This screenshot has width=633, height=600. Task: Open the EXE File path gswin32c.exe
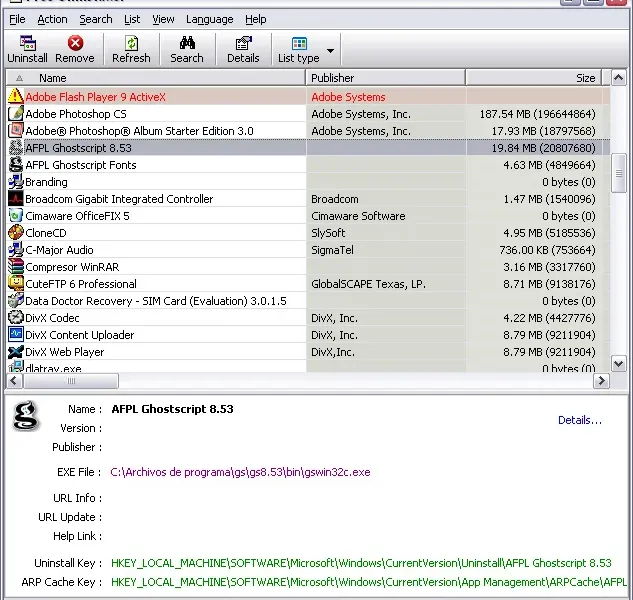click(240, 472)
